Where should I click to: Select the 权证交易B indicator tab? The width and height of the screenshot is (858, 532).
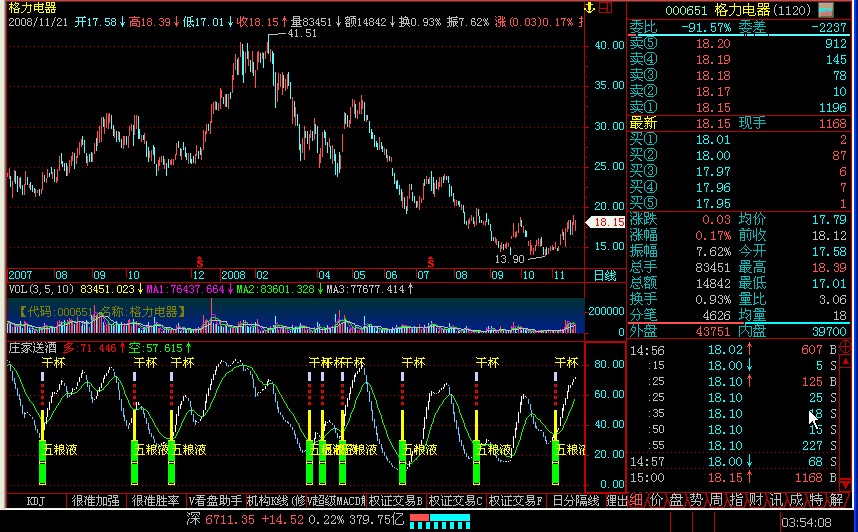[396, 501]
